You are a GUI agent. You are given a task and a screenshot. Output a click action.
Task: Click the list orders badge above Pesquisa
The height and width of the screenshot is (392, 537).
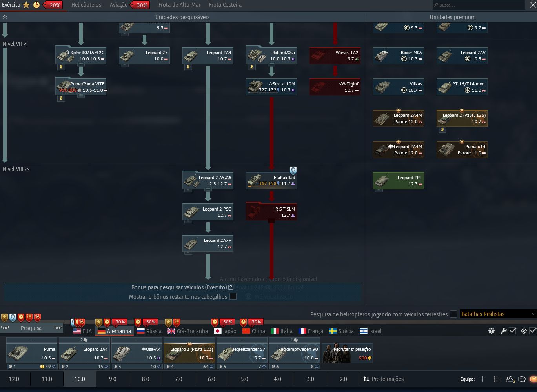pos(29,317)
